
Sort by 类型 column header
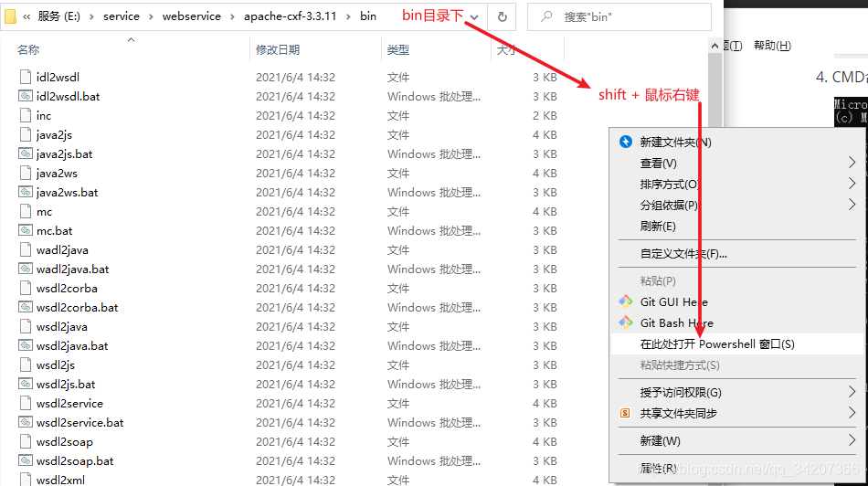click(398, 50)
